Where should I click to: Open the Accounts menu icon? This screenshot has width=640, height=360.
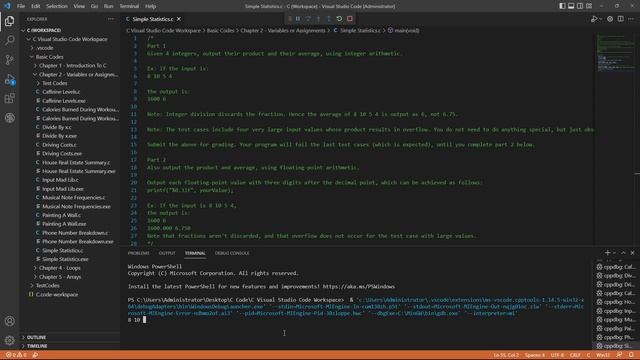pos(9,321)
